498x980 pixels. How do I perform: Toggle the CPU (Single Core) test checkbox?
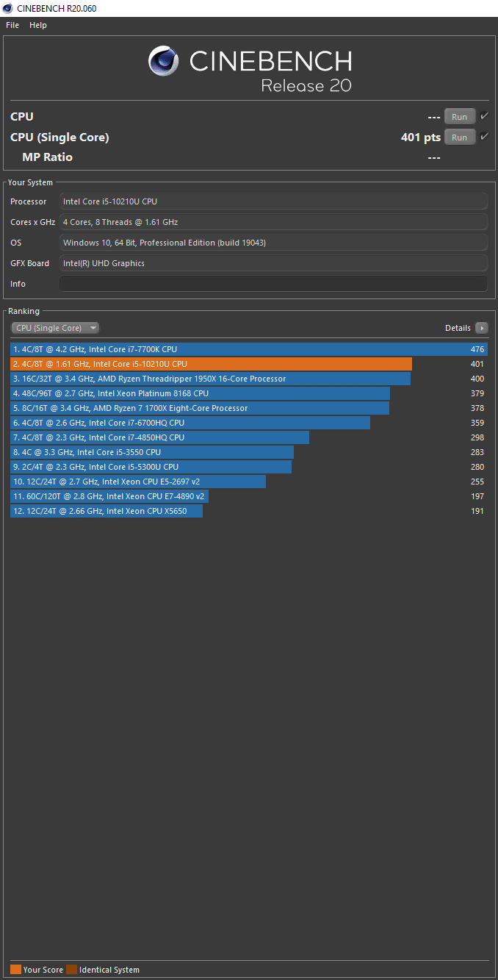485,137
